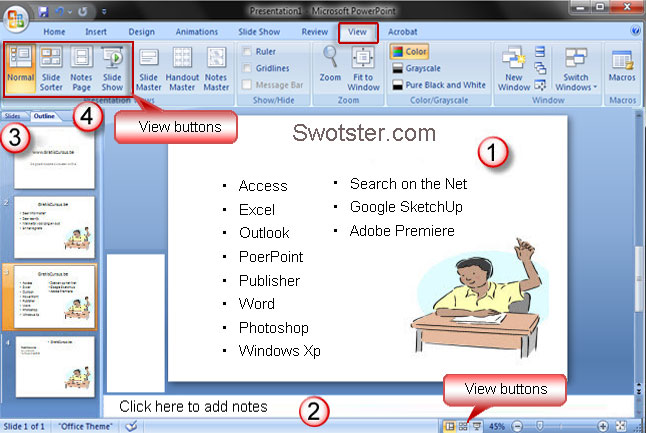Open the undo history dropdown arrow
This screenshot has height=433, width=646.
click(70, 12)
